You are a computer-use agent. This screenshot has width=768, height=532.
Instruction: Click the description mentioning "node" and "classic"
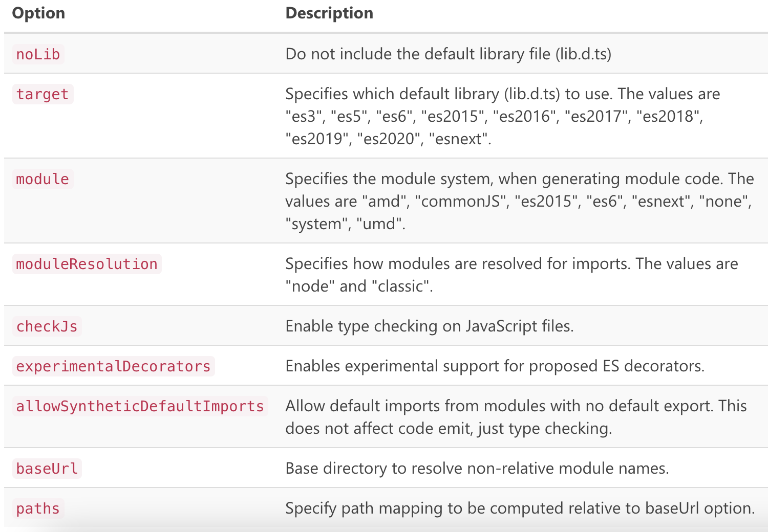pos(511,275)
